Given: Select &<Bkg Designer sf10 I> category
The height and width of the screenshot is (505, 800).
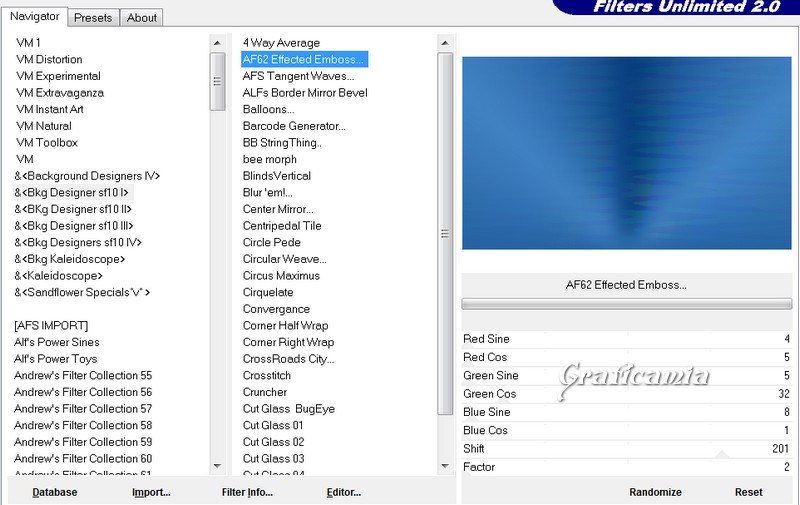Looking at the screenshot, I should (71, 192).
